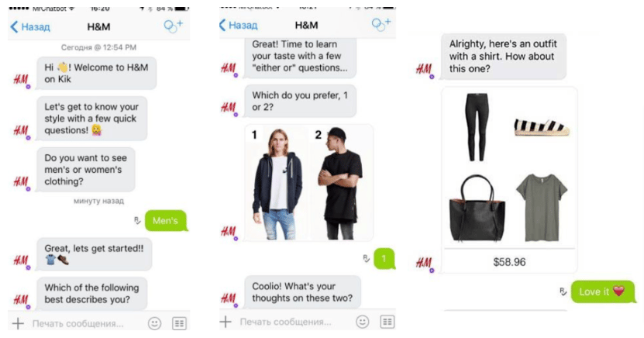Screen dimensions: 644x338
Task: Tap the green 'Men's' reply bubble
Action: coord(166,221)
